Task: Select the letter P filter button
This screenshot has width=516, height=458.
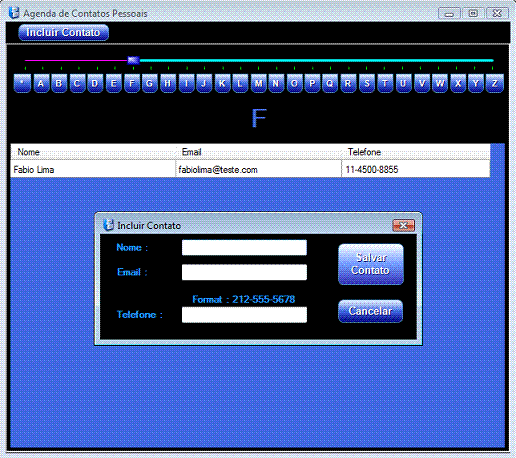Action: click(312, 83)
